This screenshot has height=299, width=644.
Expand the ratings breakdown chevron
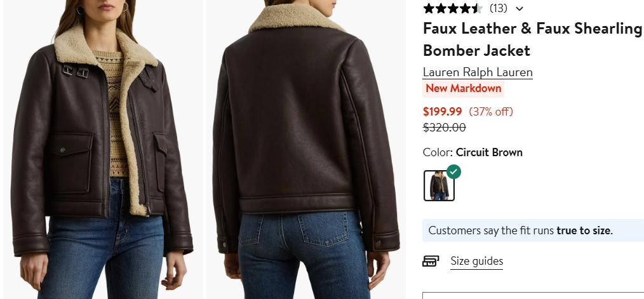519,9
